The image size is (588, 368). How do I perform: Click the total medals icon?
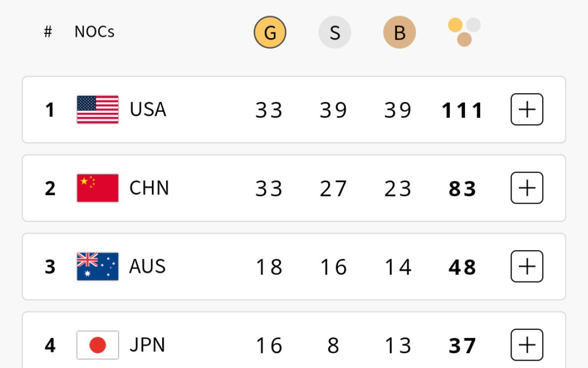coord(464,32)
